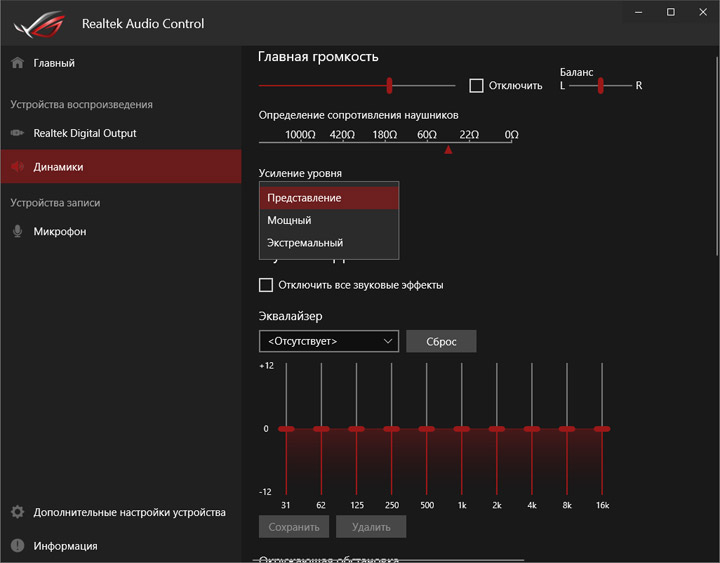Choose Представление gain level option
The width and height of the screenshot is (720, 563).
pyautogui.click(x=329, y=198)
